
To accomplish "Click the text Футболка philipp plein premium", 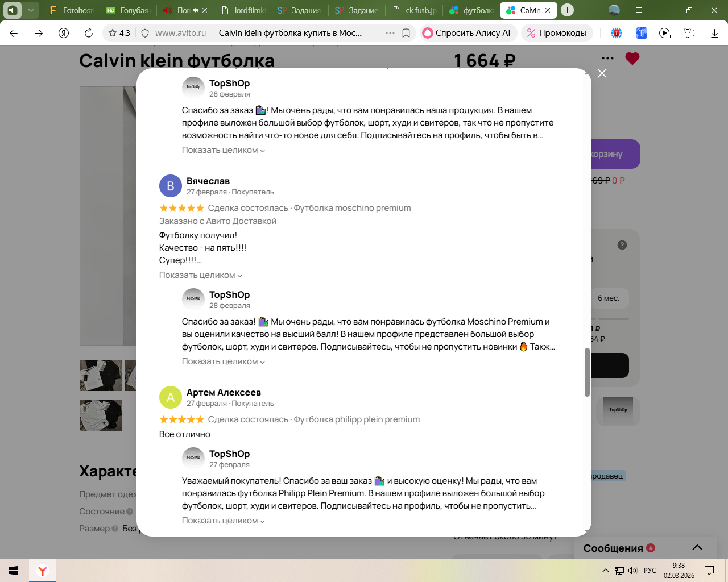I will pyautogui.click(x=357, y=419).
